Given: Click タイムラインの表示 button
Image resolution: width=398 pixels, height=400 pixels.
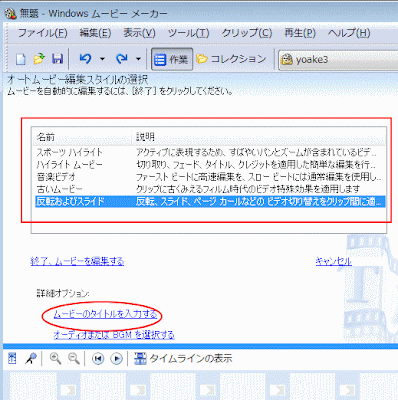Looking at the screenshot, I should pyautogui.click(x=183, y=359).
